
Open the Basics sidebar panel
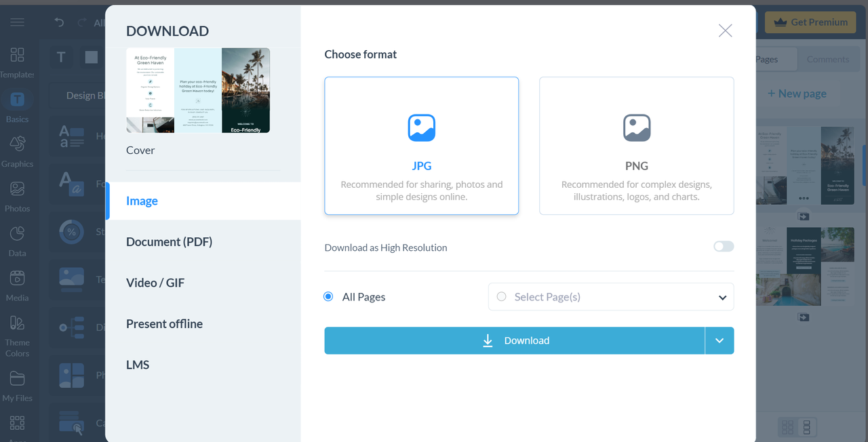point(18,106)
